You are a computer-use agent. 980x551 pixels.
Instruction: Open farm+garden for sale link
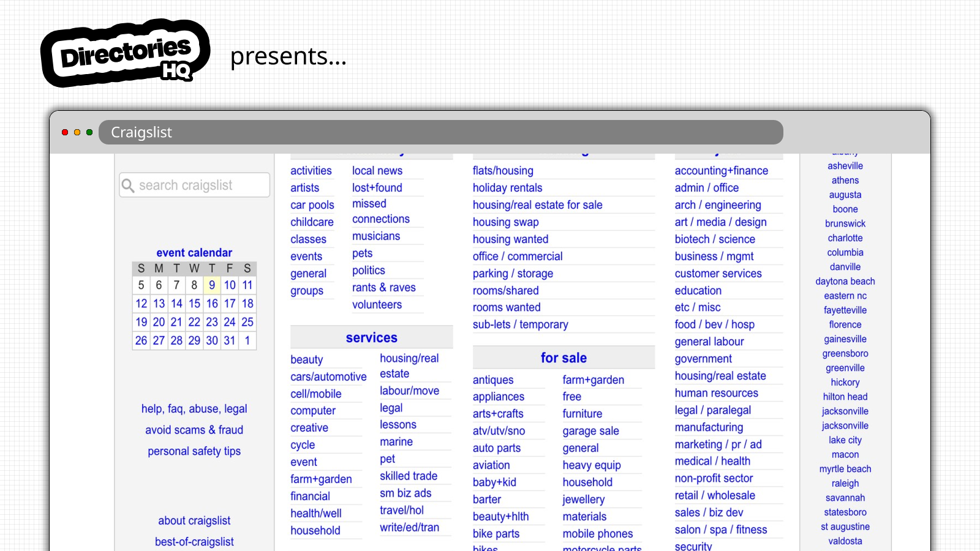point(594,380)
